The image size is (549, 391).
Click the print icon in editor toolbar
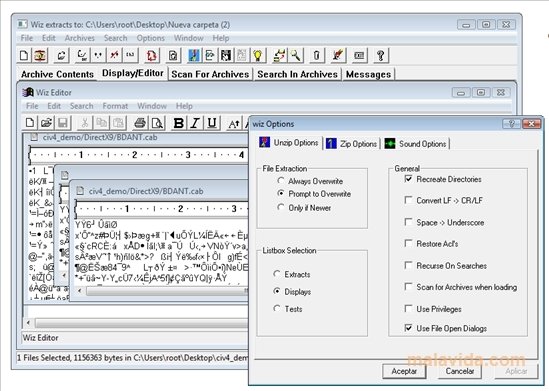tap(140, 123)
